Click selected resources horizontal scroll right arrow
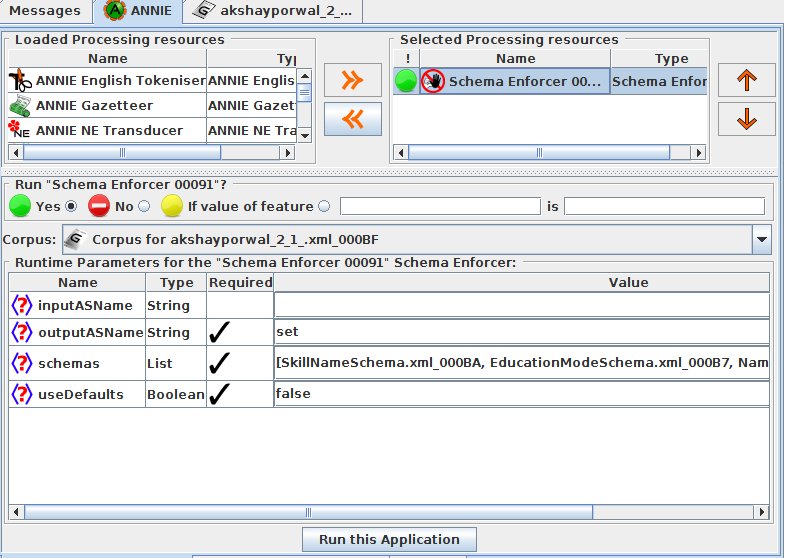Screen dimensions: 785x558 [698, 153]
